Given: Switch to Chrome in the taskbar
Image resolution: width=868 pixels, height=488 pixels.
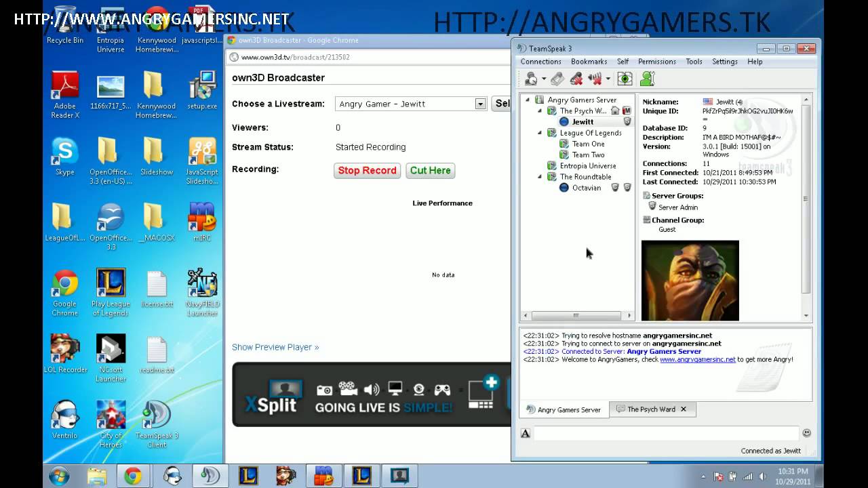Looking at the screenshot, I should click(133, 476).
